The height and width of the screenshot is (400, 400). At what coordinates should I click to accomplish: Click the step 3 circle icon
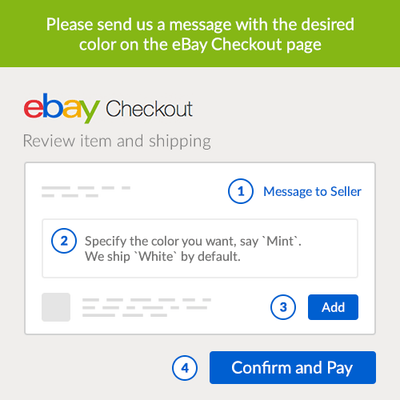pyautogui.click(x=283, y=307)
